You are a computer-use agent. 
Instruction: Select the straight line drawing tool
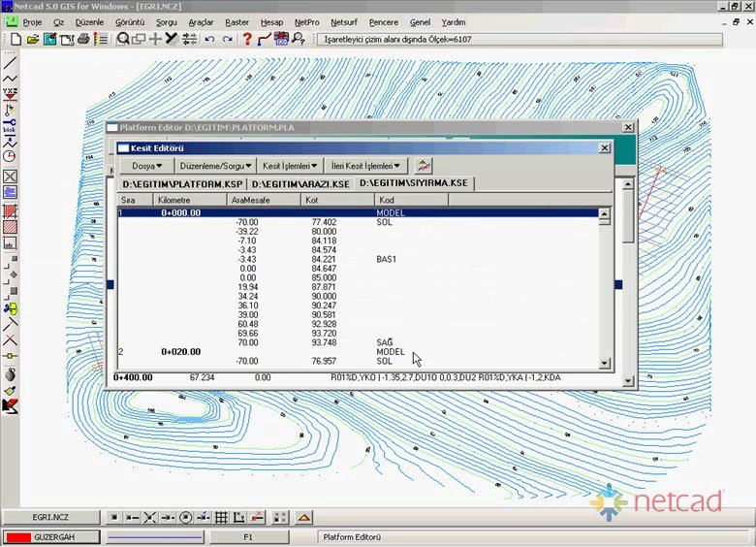point(10,63)
